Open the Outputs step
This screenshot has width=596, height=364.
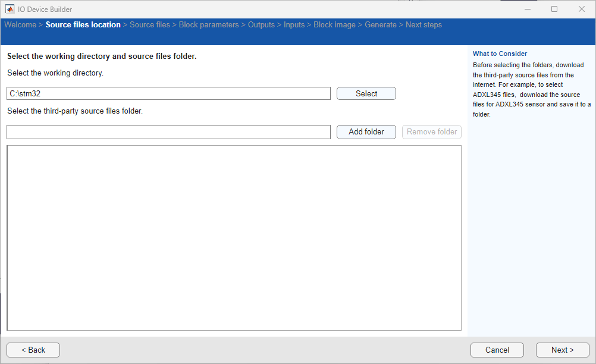coord(261,25)
